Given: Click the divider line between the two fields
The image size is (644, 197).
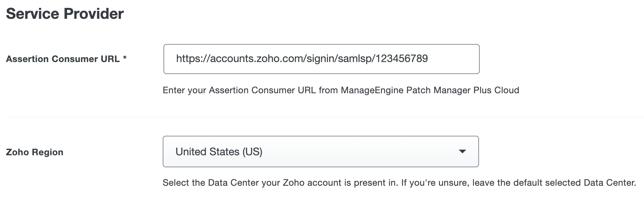Looking at the screenshot, I should (x=324, y=117).
